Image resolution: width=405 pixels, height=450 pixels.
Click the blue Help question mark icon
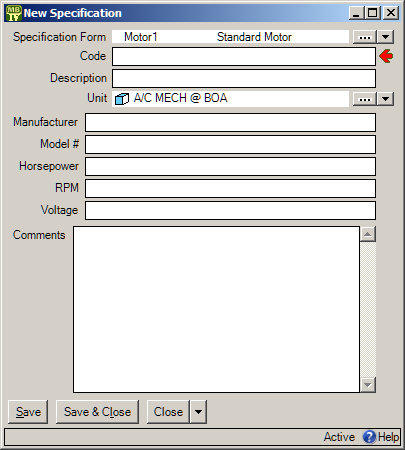coord(369,437)
